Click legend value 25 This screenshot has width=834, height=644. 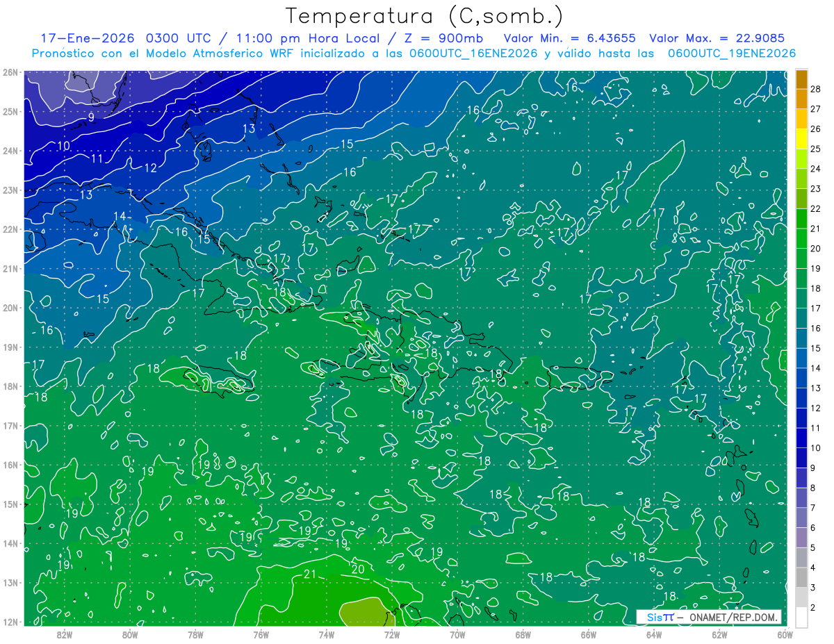tap(815, 149)
